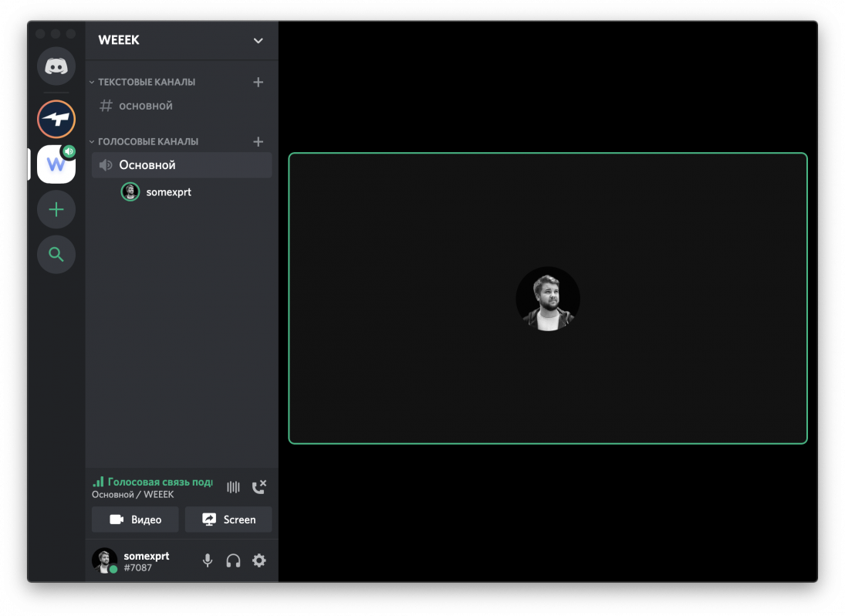Click the Add a Server plus icon
845x616 pixels.
[x=56, y=210]
